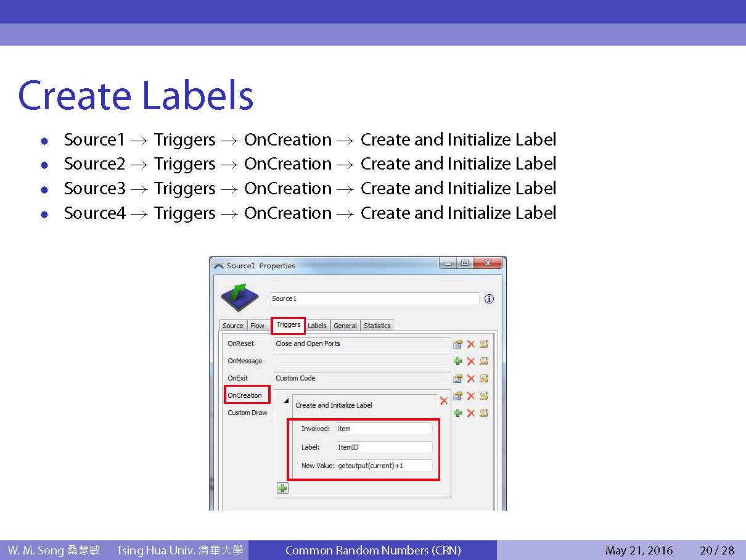The image size is (746, 560).
Task: Click the blue info icon beside Source1 name
Action: coord(489,299)
